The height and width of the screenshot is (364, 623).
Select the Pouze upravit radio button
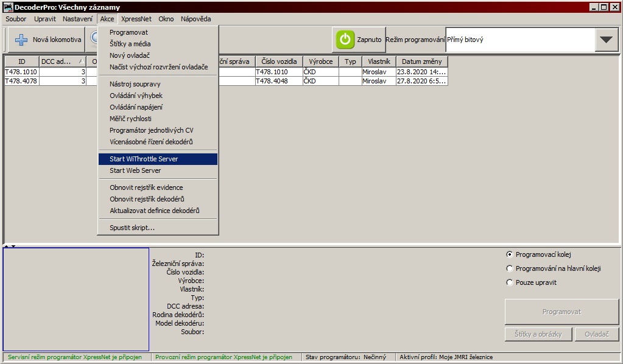coord(509,282)
